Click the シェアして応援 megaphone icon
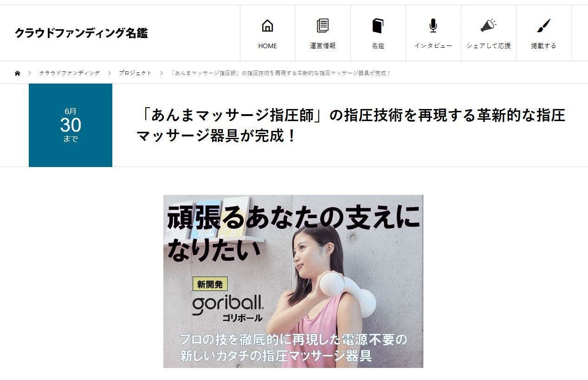This screenshot has width=588, height=380. (488, 26)
